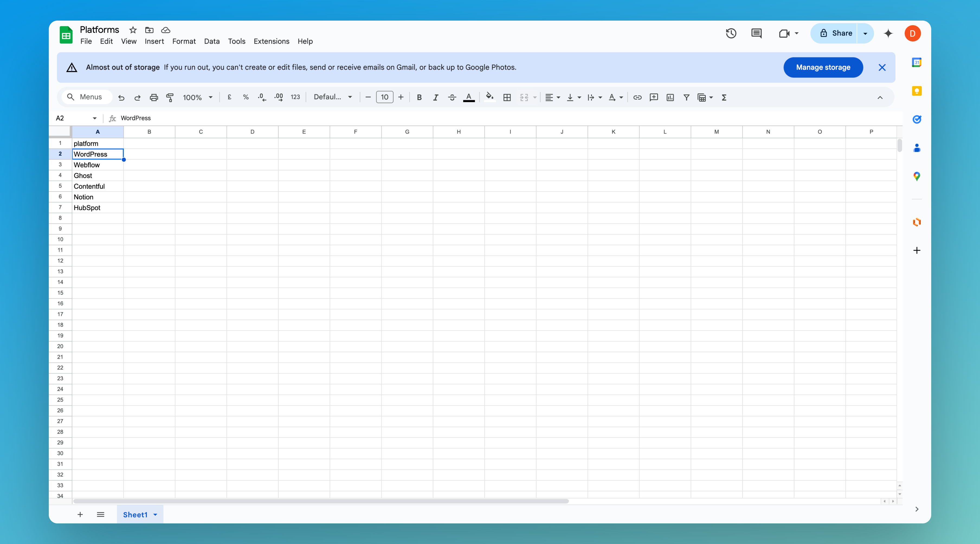Expand the Default font dropdown
Viewport: 980px width, 544px height.
[x=333, y=97]
